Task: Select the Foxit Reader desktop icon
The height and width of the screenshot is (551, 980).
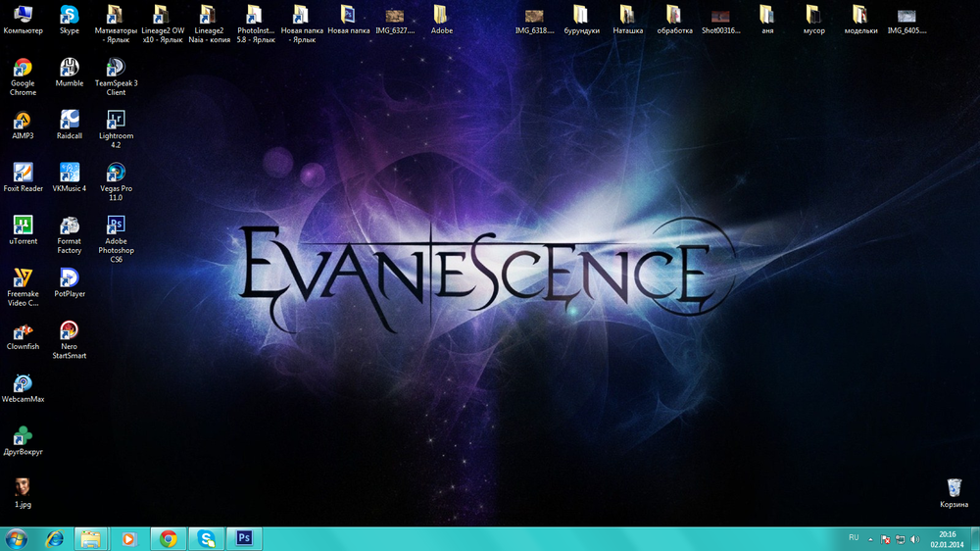Action: click(x=22, y=173)
